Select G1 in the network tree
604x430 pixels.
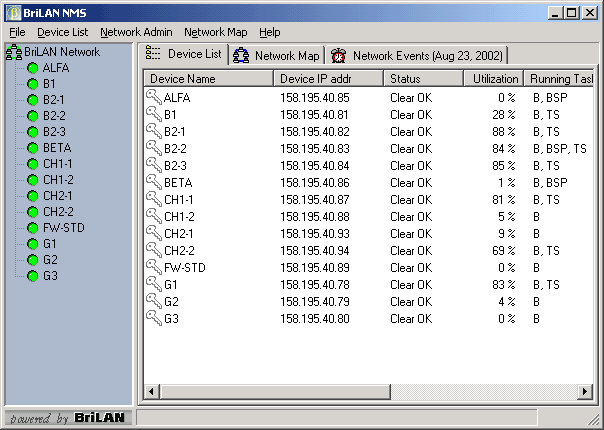[49, 244]
